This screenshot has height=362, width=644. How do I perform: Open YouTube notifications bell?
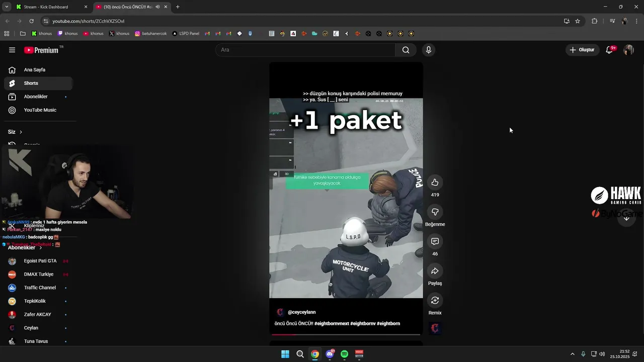(609, 50)
